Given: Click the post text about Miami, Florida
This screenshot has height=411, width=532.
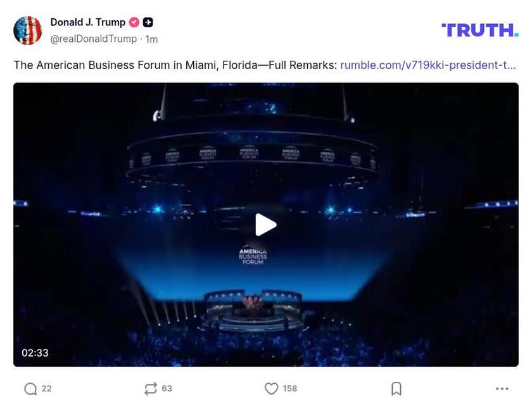Looking at the screenshot, I should [175, 65].
